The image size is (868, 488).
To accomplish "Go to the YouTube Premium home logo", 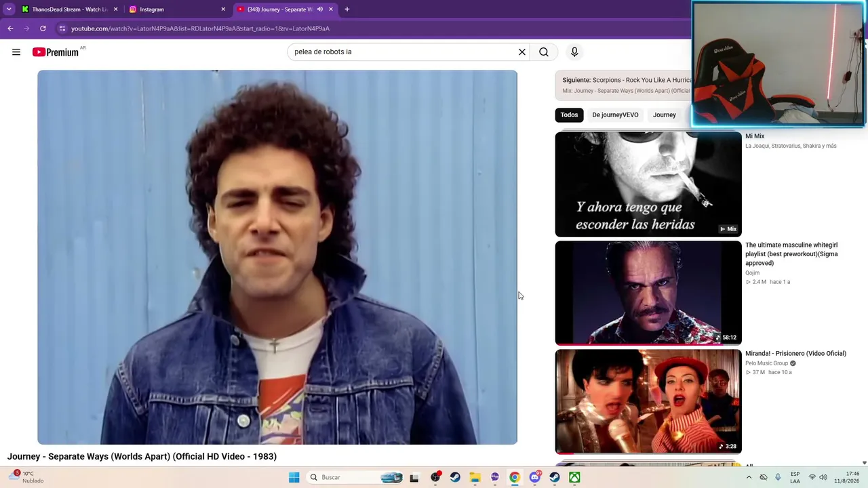I will (56, 52).
